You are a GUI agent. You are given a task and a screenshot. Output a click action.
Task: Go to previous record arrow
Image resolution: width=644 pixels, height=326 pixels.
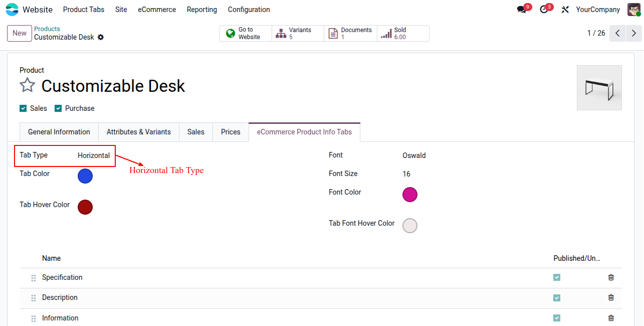pos(617,33)
